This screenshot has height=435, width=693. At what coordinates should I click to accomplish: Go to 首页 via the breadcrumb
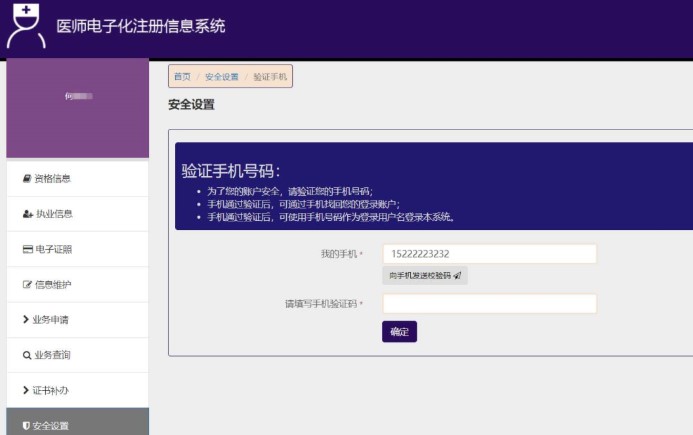coord(182,77)
